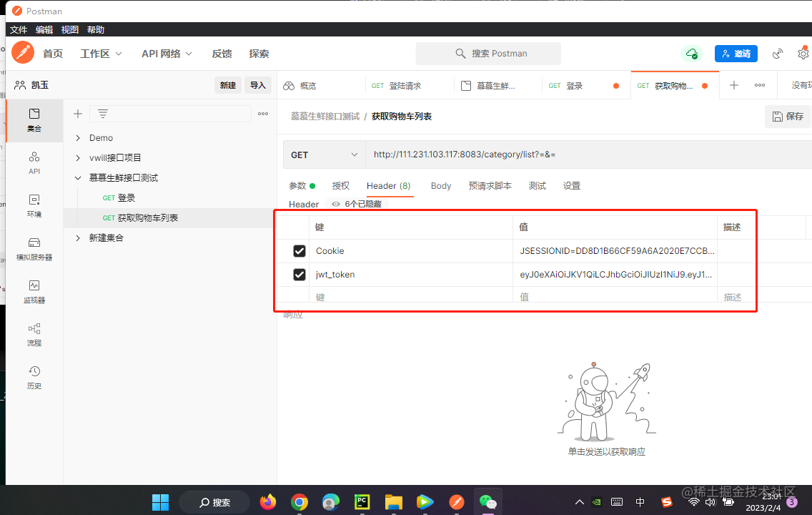Click the plus icon to create collection
Image resolution: width=812 pixels, height=515 pixels.
(78, 114)
